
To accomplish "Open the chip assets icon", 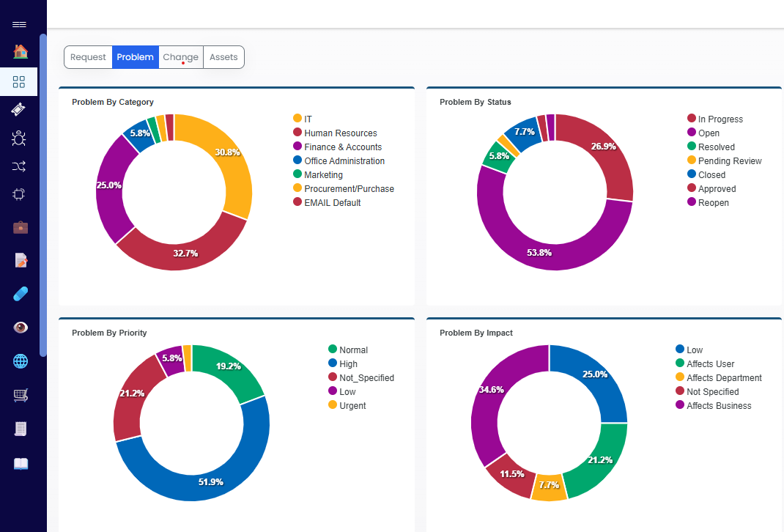I will pos(19,194).
